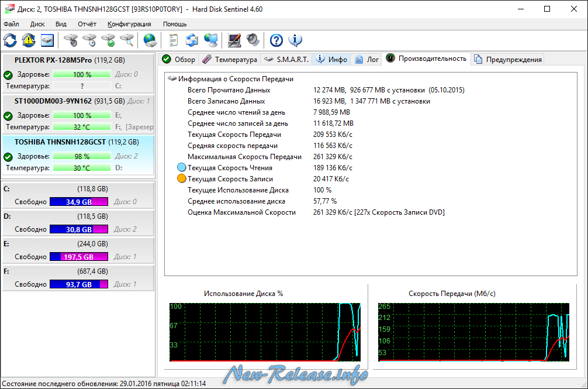Click the disk with clock toolbar icon
Screen dimensions: 588x389
pyautogui.click(x=89, y=40)
